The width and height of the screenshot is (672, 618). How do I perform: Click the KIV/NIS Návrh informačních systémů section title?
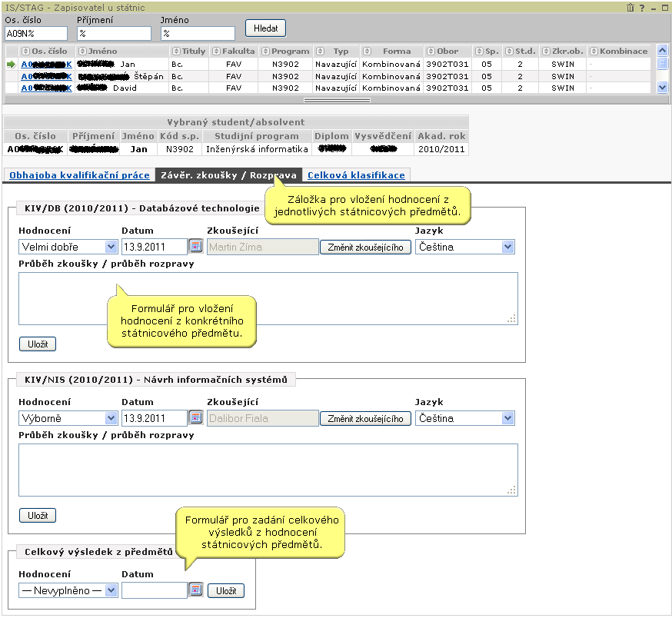point(156,380)
